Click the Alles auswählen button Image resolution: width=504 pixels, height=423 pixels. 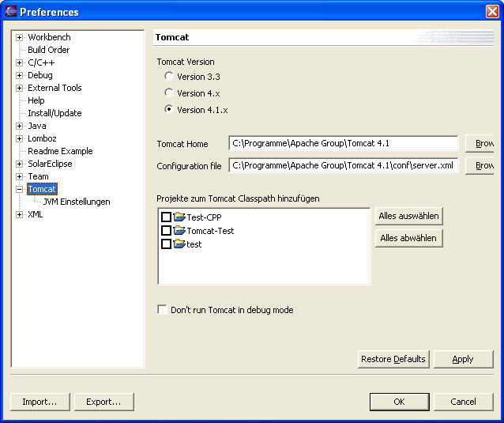[x=408, y=216]
